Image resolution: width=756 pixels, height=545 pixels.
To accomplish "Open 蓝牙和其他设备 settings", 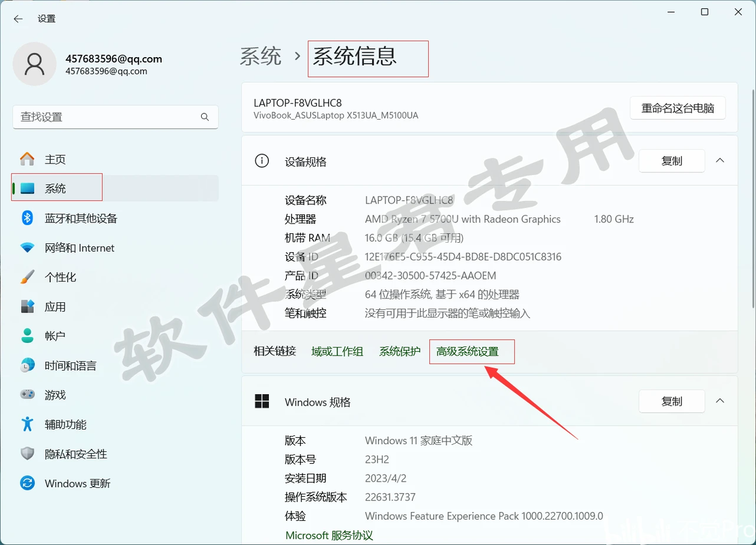I will (x=115, y=218).
